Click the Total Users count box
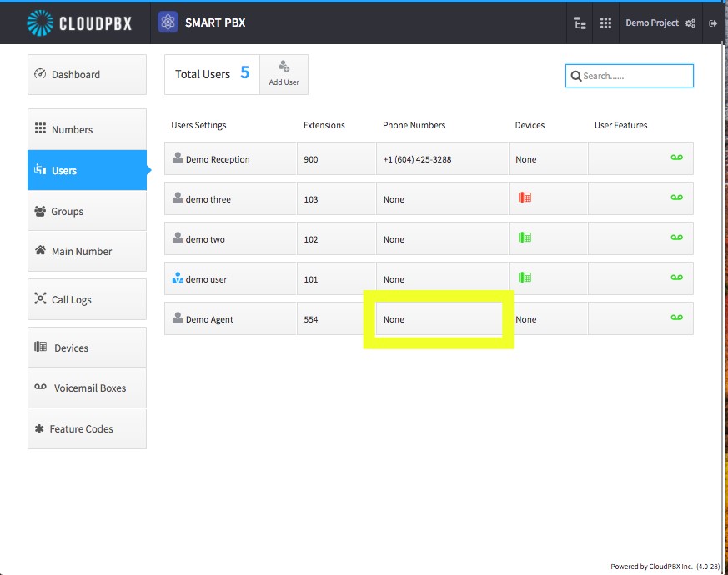728x575 pixels. coord(212,74)
